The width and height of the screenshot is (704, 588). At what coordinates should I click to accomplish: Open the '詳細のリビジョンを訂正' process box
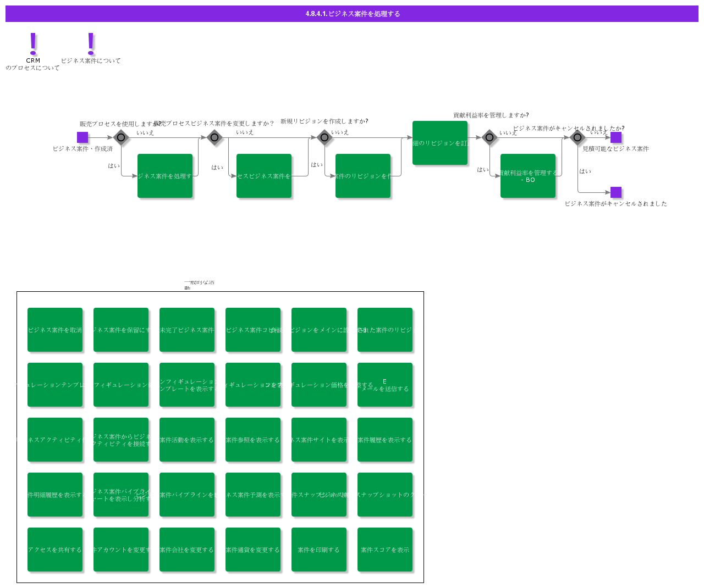(440, 143)
